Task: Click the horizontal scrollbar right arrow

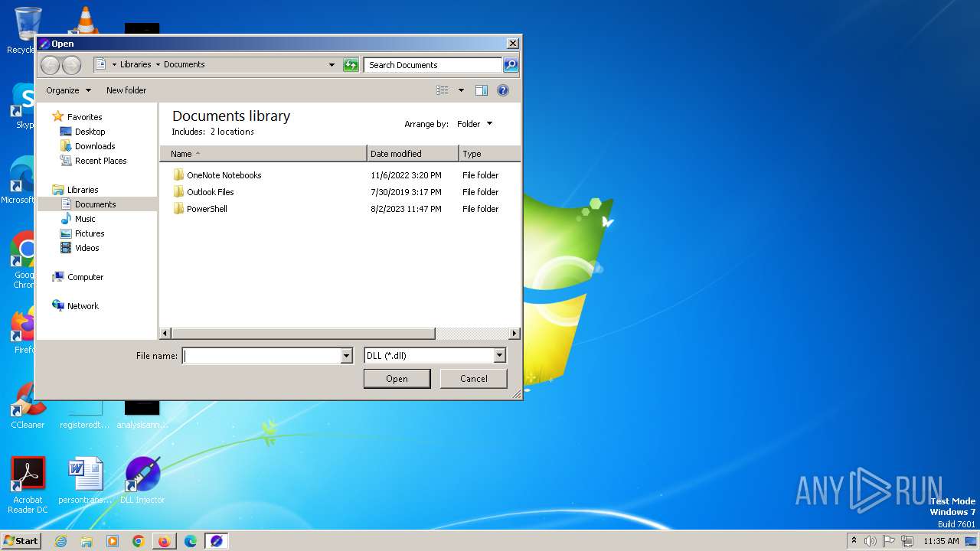Action: (514, 334)
